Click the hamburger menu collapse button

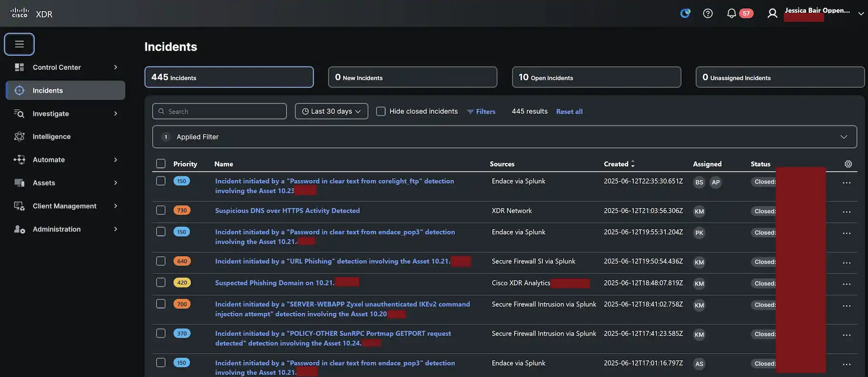point(19,44)
